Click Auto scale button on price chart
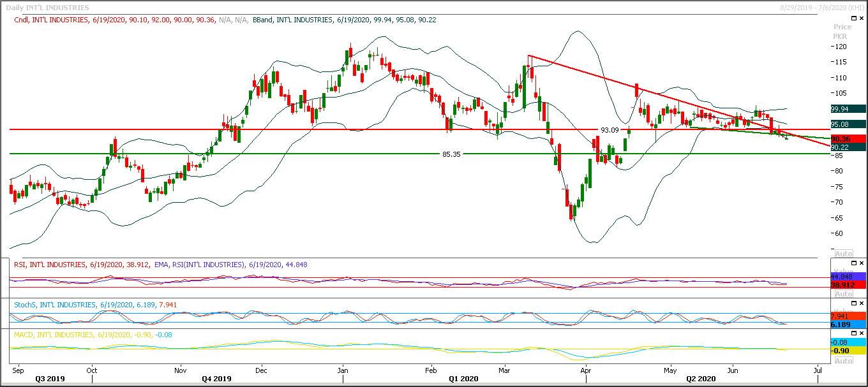Viewport: 868px width, 387px height. [843, 253]
